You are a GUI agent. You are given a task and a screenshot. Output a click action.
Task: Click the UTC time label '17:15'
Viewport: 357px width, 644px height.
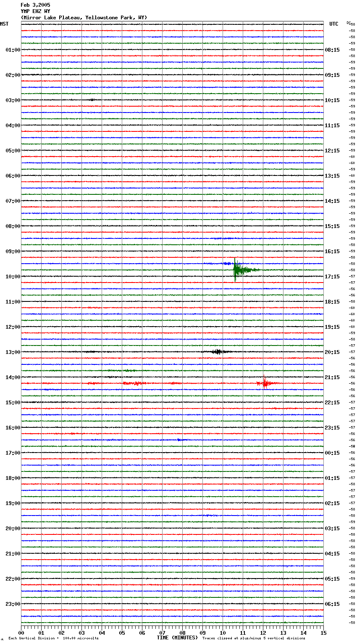click(x=332, y=277)
